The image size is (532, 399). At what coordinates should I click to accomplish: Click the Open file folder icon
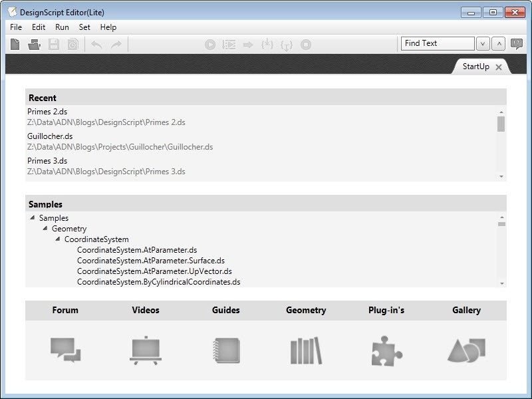34,45
